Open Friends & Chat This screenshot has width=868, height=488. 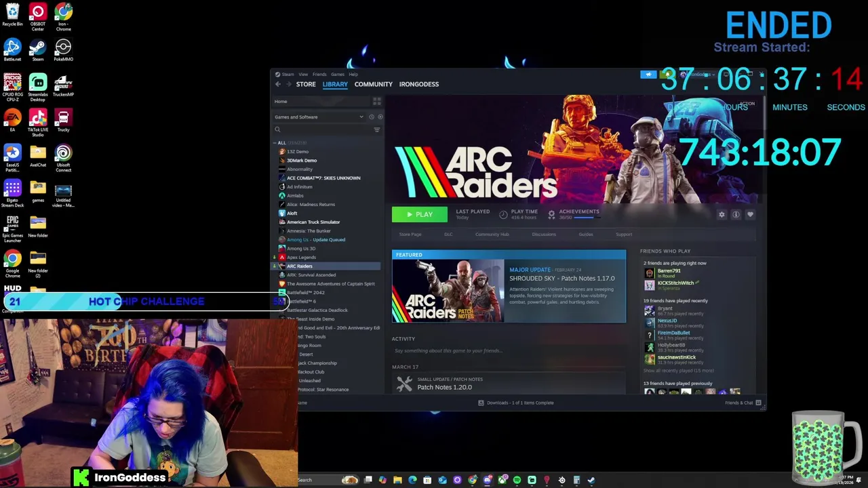(743, 403)
